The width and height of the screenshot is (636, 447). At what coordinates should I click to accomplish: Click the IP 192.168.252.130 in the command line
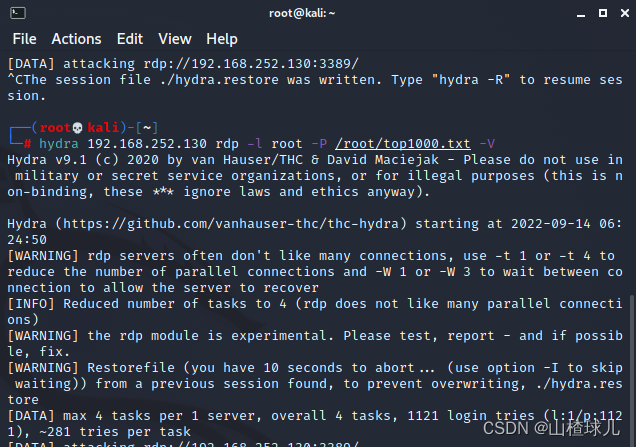click(x=147, y=144)
